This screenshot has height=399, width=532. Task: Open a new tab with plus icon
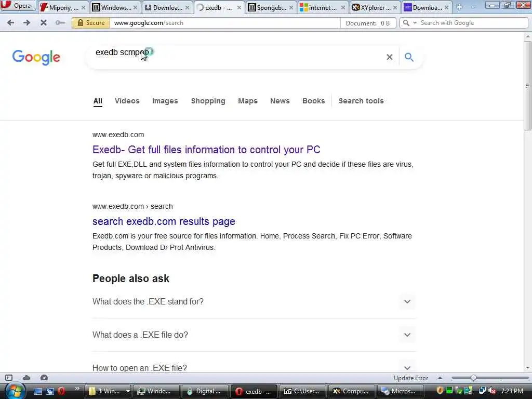[x=459, y=7]
